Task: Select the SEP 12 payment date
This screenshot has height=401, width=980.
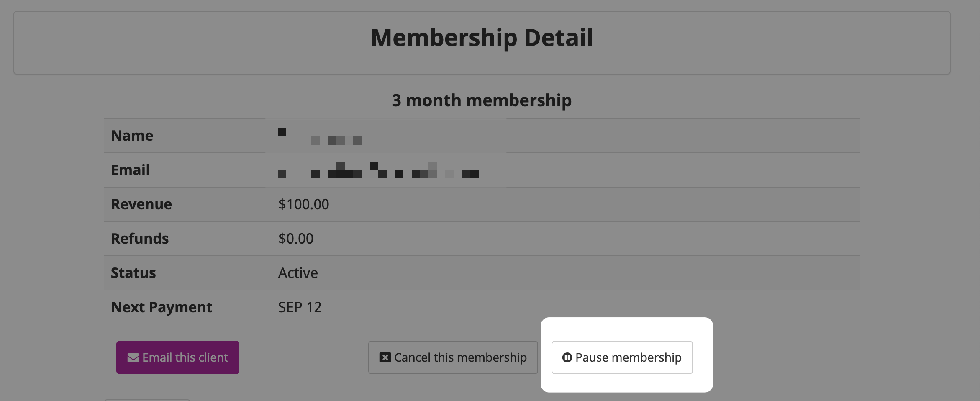Action: pyautogui.click(x=300, y=307)
